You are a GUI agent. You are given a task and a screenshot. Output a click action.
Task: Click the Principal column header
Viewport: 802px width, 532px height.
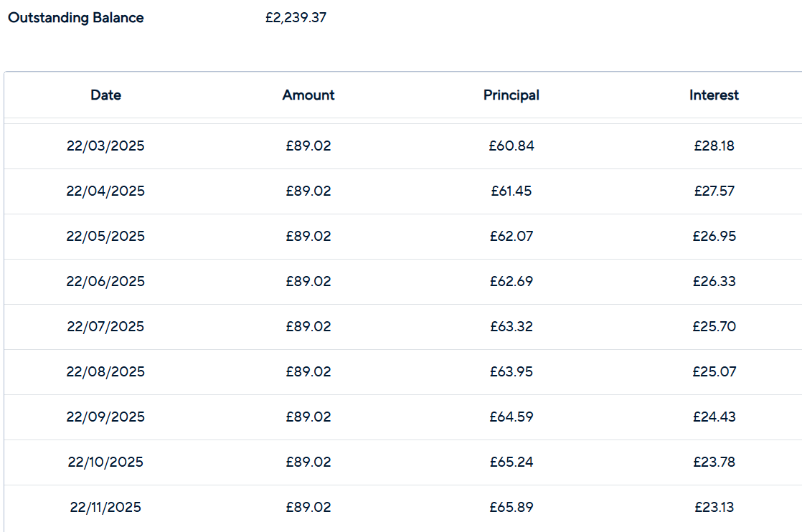click(x=511, y=95)
